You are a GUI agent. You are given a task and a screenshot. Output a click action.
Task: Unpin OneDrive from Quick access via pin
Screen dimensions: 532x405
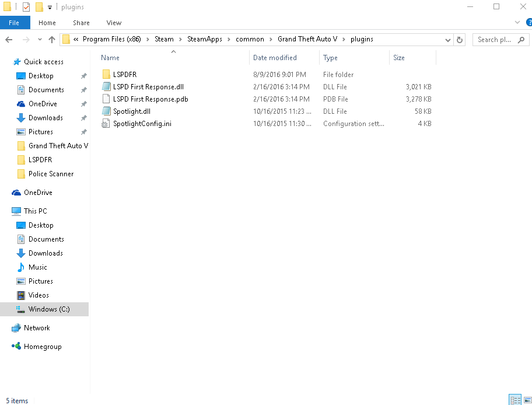pyautogui.click(x=84, y=104)
